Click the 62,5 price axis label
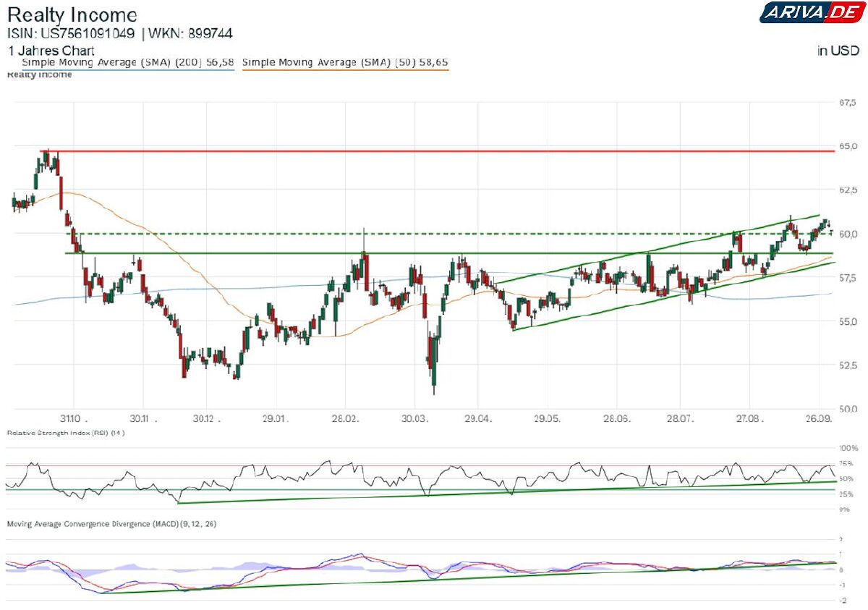Screen dimensions: 868x610 (848, 190)
